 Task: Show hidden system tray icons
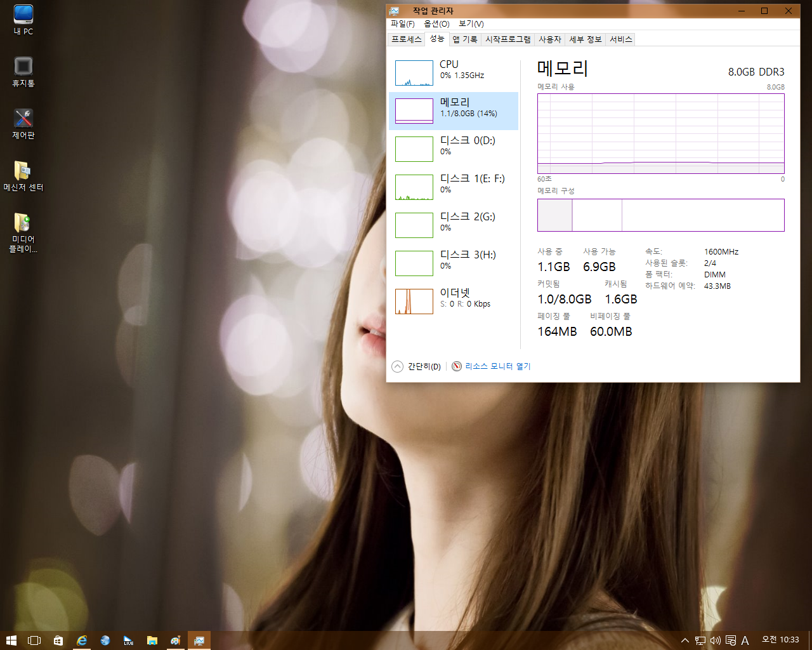[x=685, y=640]
